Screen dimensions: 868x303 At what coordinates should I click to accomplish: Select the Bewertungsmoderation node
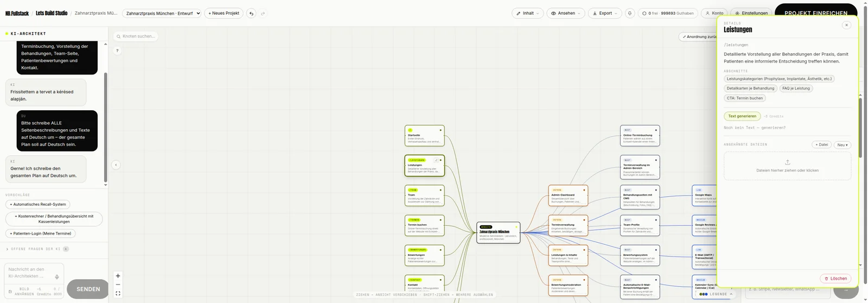coord(568,285)
